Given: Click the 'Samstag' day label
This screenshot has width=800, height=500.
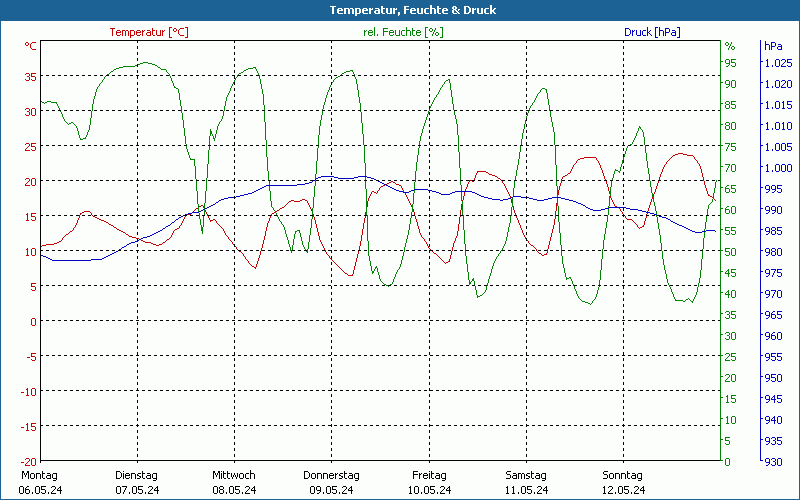Looking at the screenshot, I should tap(526, 475).
